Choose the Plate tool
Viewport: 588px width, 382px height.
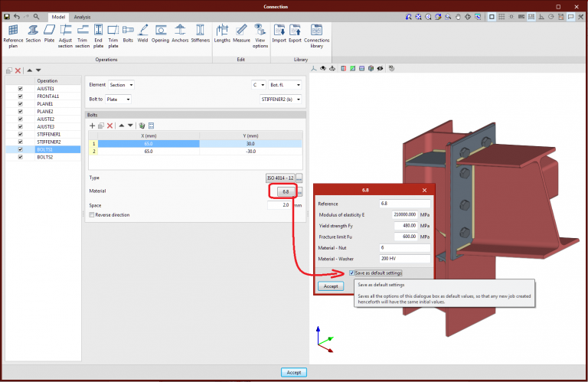[x=49, y=34]
